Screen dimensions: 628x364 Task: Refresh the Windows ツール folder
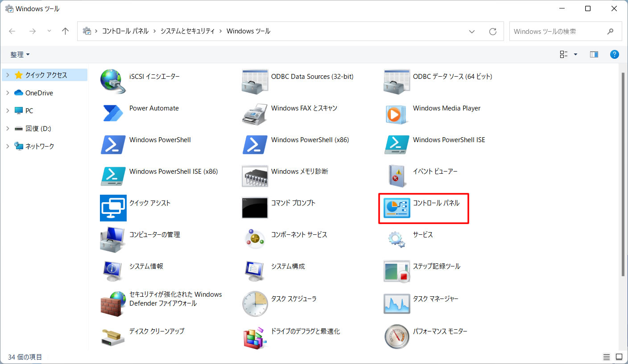(x=493, y=32)
